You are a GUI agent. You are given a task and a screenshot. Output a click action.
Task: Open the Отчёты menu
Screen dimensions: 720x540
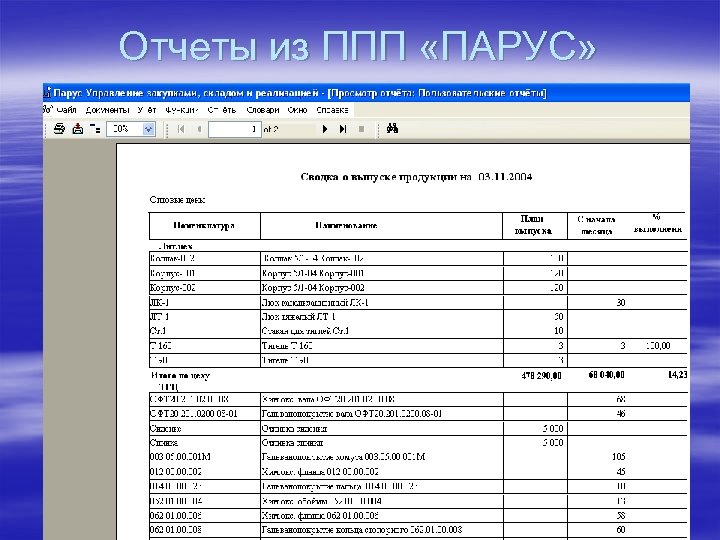coord(222,110)
